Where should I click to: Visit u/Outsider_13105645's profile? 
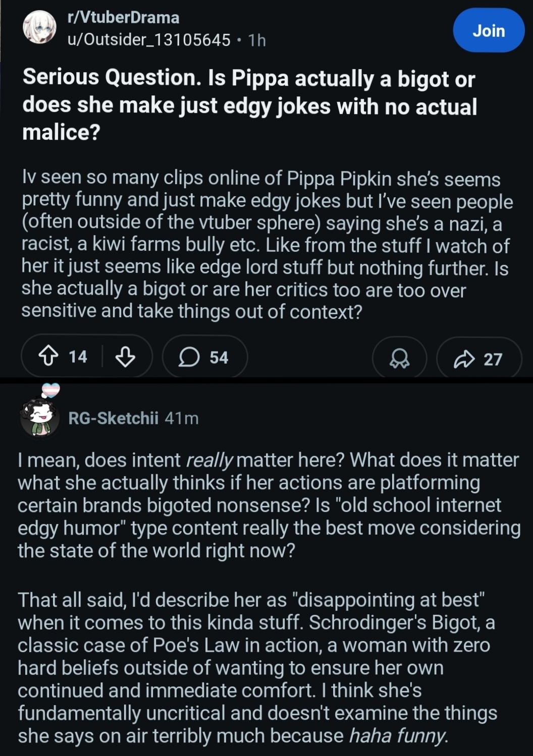pos(149,40)
